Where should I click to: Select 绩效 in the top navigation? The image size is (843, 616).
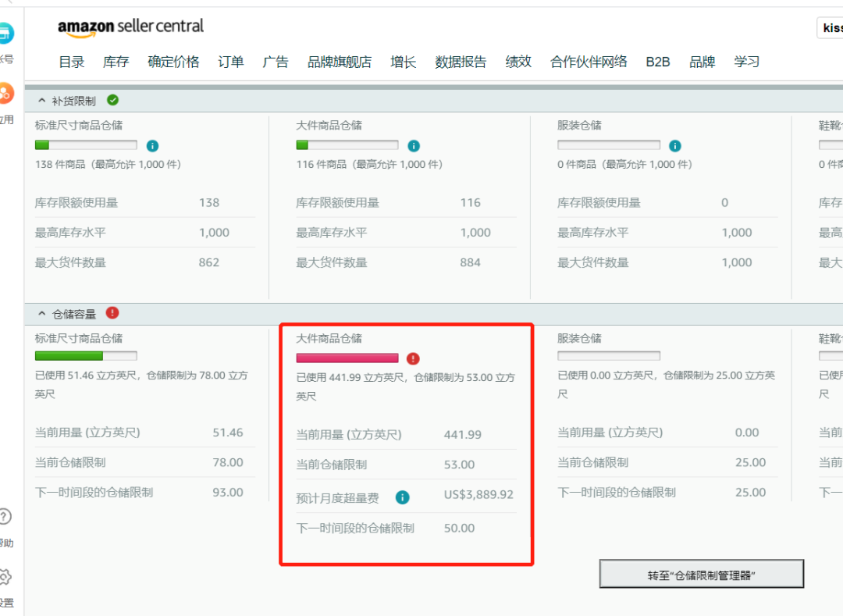pos(518,62)
